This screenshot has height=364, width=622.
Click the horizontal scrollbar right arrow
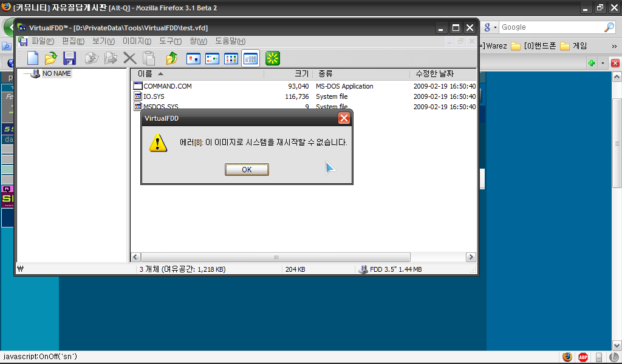[x=471, y=257]
